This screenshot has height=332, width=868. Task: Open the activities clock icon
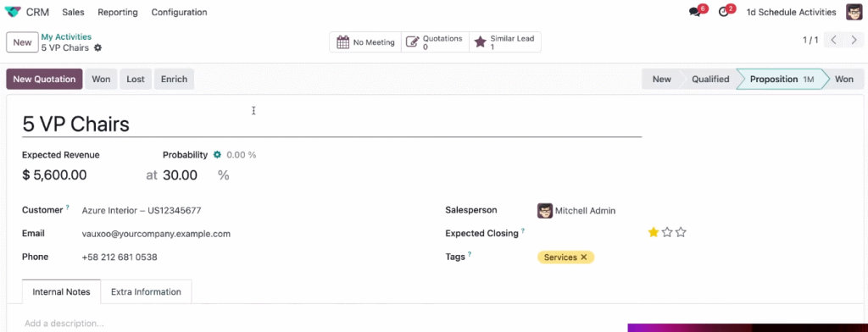[x=724, y=12]
